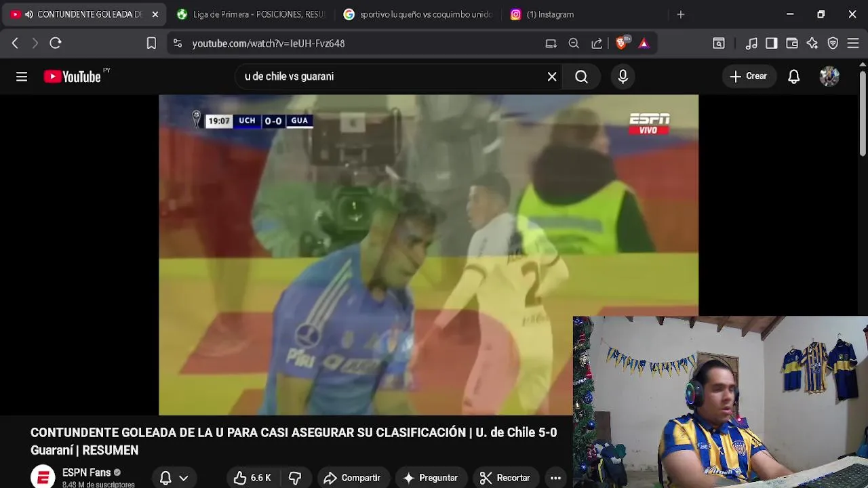868x488 pixels.
Task: Open more actions ellipsis under the video
Action: click(555, 478)
